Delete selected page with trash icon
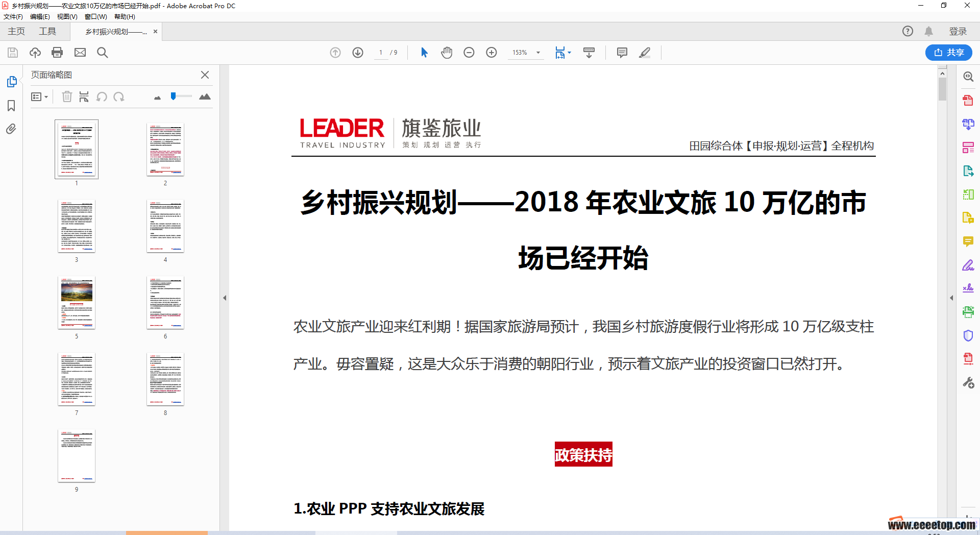980x535 pixels. [x=67, y=96]
